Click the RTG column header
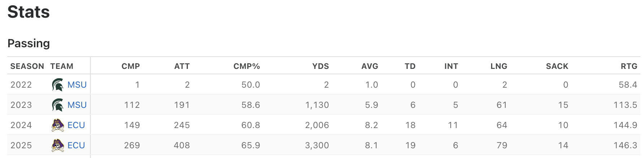 click(629, 66)
